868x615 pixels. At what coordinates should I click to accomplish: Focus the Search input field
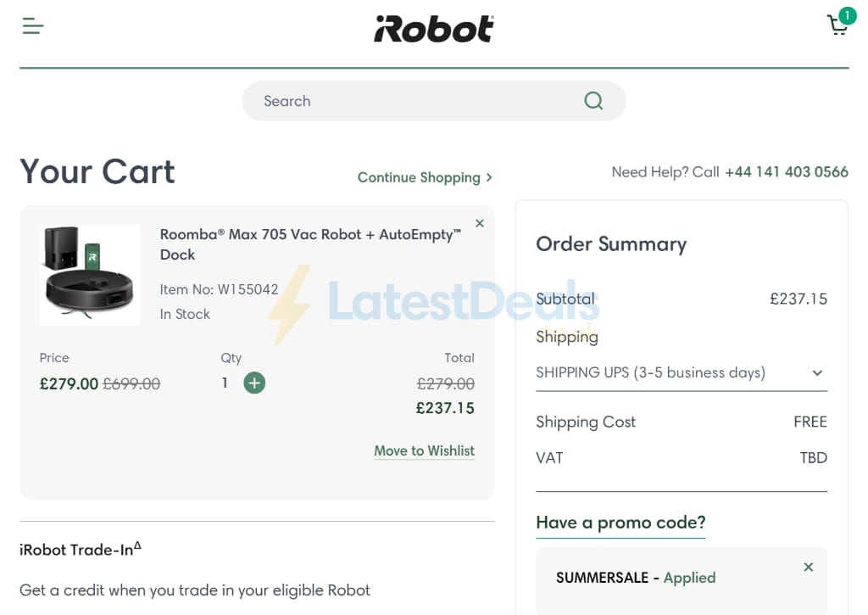(x=434, y=101)
